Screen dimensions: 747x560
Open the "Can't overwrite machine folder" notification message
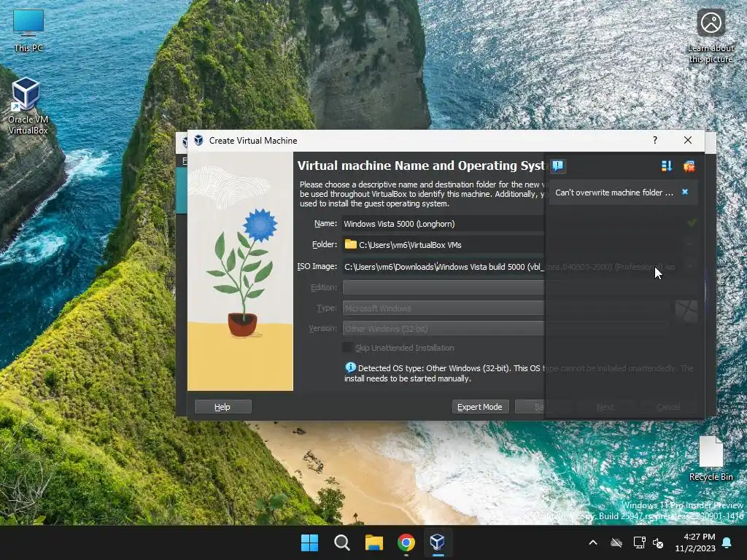tap(614, 192)
